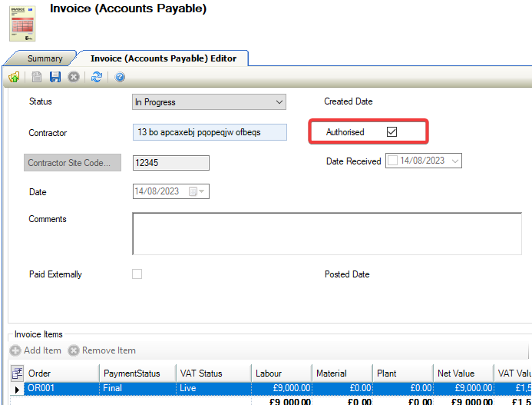Refresh the invoice with the blue arrows icon

pos(97,77)
